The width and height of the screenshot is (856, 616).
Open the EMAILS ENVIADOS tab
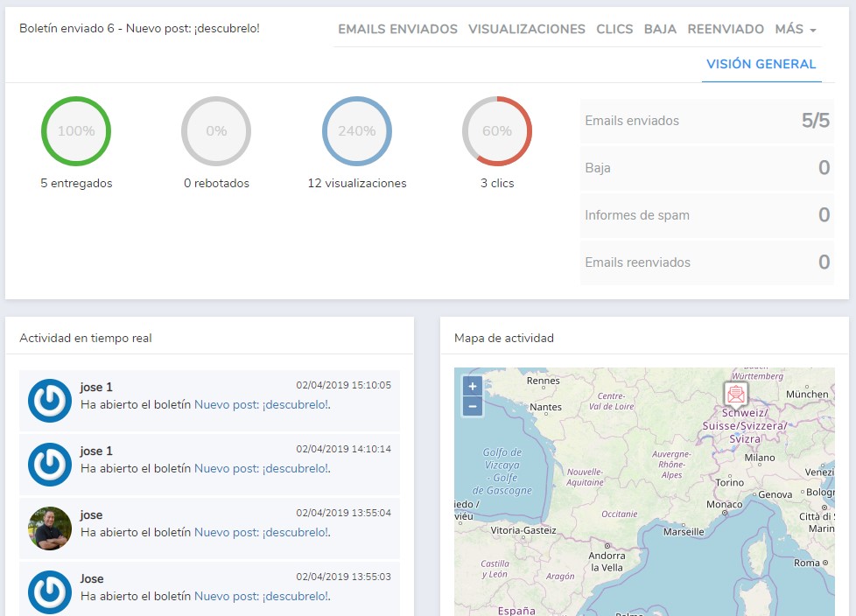pos(397,29)
